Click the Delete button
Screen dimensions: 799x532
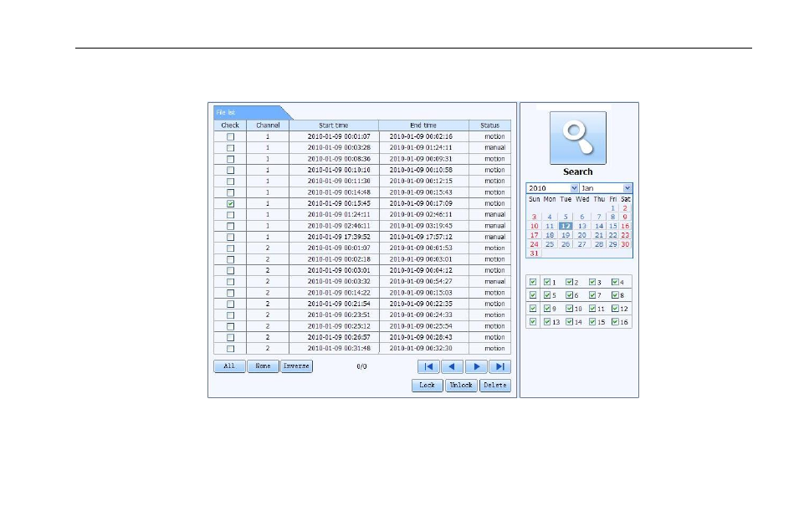(x=494, y=386)
